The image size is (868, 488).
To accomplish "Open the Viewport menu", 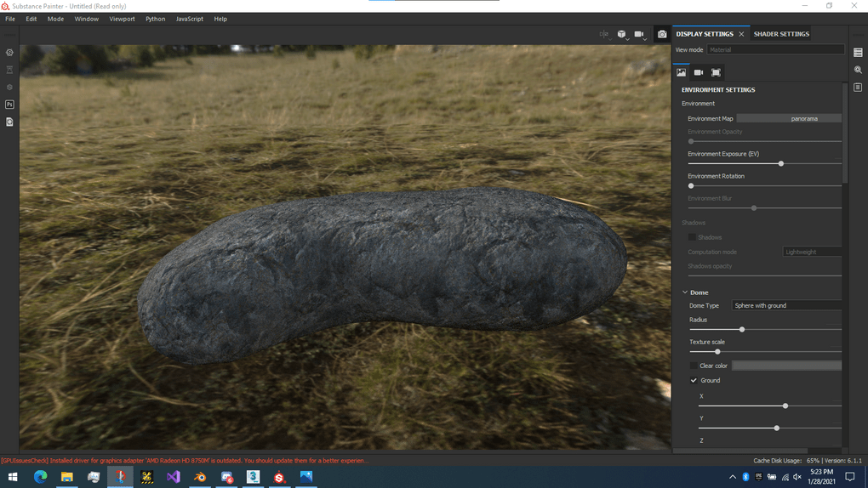I will click(x=122, y=19).
